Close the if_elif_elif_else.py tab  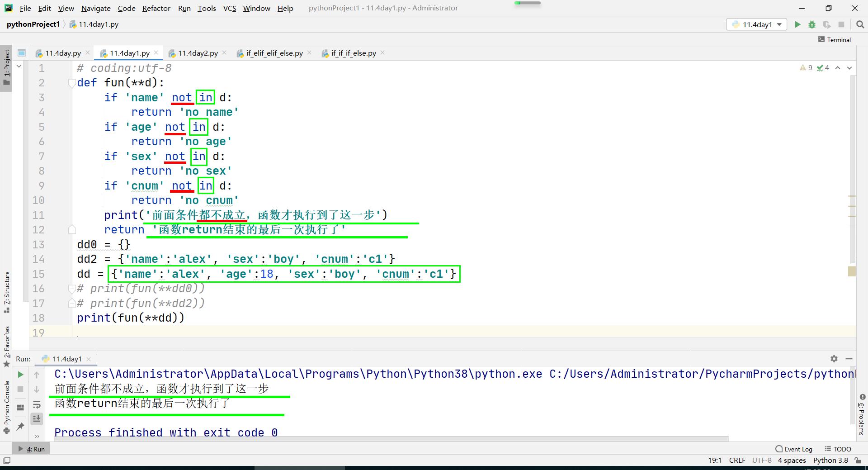click(x=309, y=53)
